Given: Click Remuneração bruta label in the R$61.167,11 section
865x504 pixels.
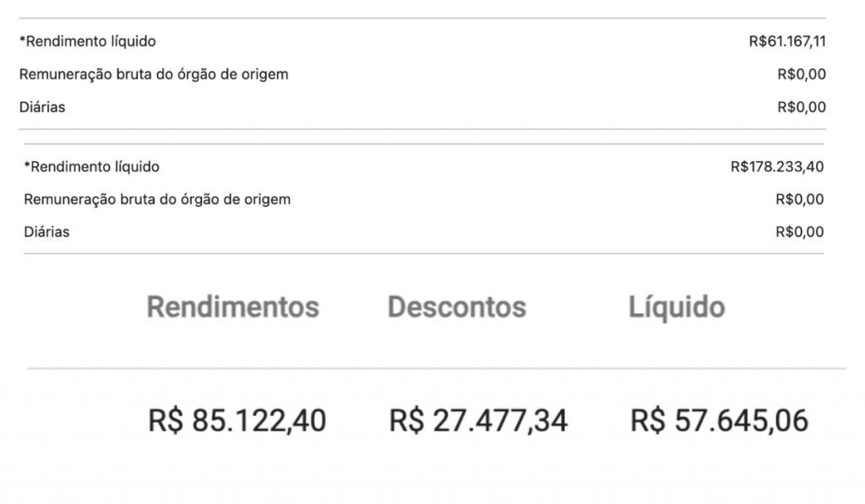Looking at the screenshot, I should 154,74.
